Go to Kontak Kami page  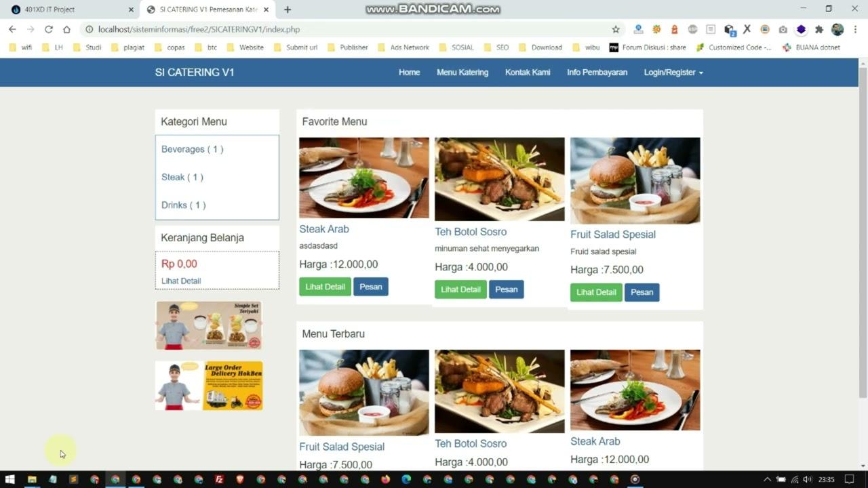coord(528,73)
